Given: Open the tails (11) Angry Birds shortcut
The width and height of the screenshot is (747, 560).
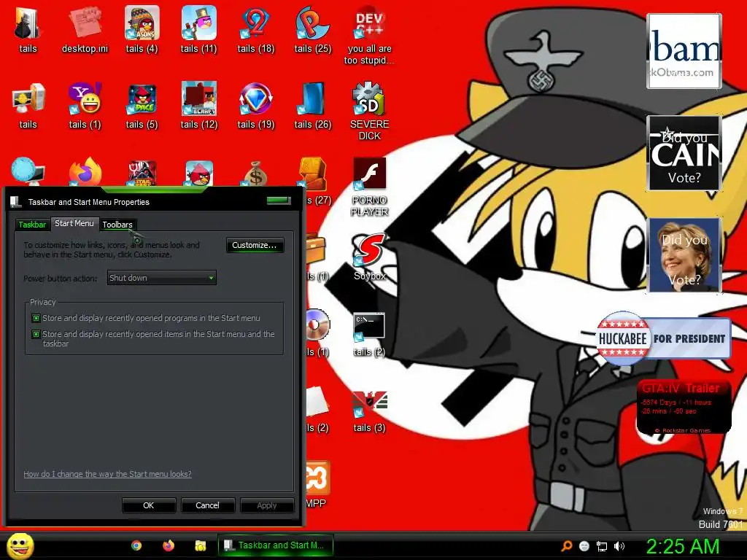Looking at the screenshot, I should pos(198,30).
